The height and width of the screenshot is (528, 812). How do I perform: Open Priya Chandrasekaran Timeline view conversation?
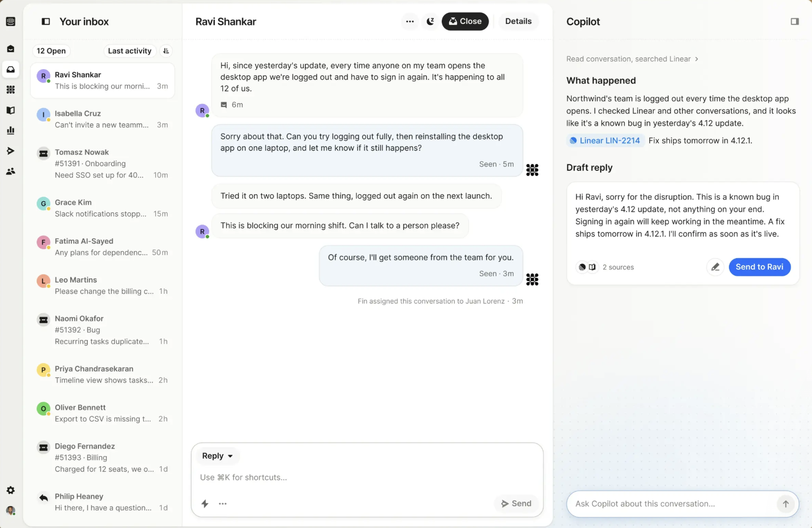[103, 375]
